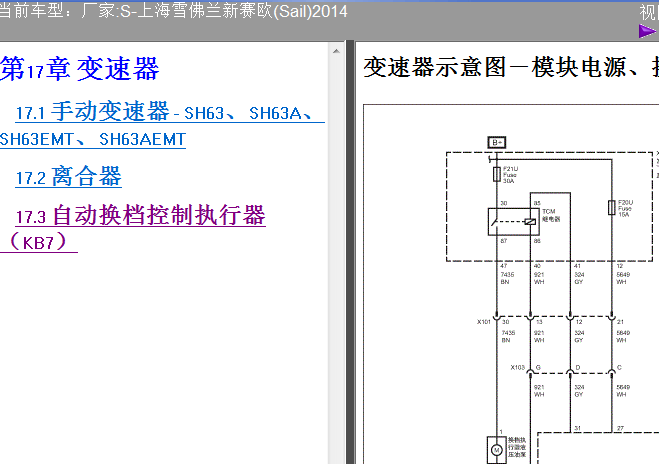Click the scroll-up arrow in left pane
The height and width of the screenshot is (464, 659).
pyautogui.click(x=336, y=51)
